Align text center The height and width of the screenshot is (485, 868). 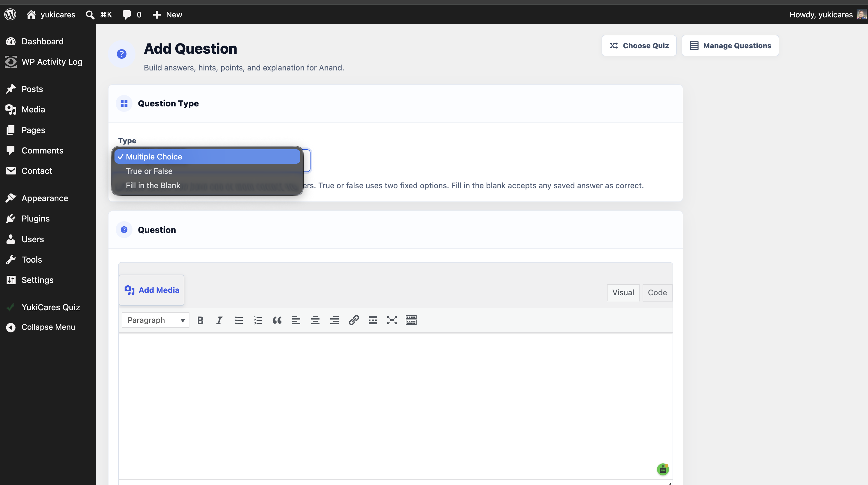tap(315, 320)
